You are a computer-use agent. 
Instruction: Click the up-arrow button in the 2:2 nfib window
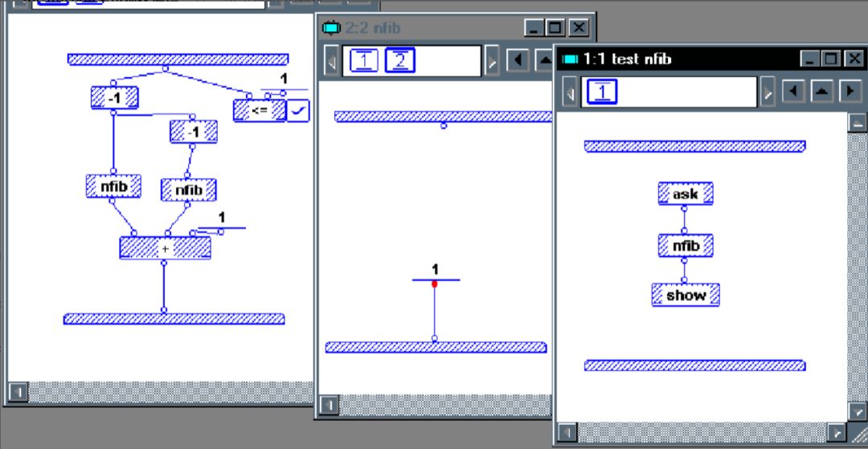[545, 60]
